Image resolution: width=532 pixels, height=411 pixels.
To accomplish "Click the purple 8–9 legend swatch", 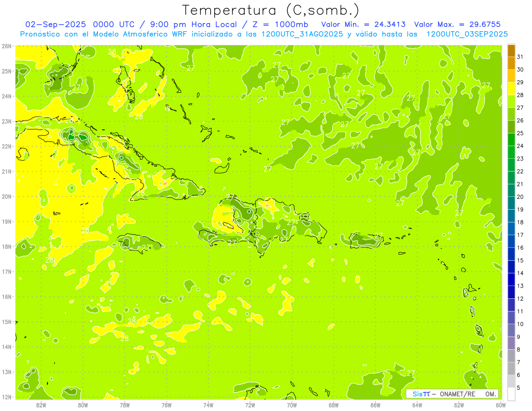I will tap(511, 343).
